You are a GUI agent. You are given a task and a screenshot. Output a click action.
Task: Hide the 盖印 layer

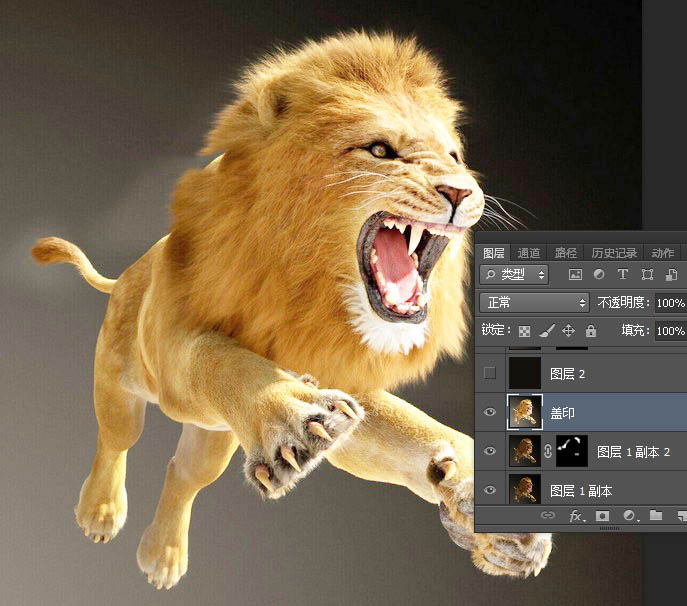[490, 412]
